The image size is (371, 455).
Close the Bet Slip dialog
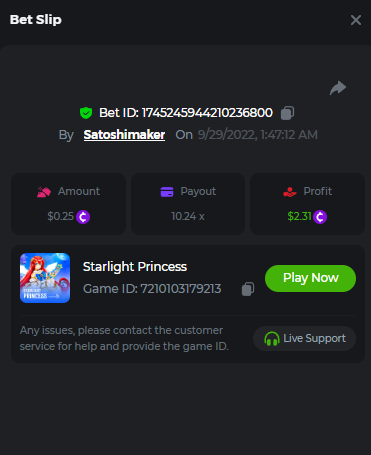click(x=356, y=20)
